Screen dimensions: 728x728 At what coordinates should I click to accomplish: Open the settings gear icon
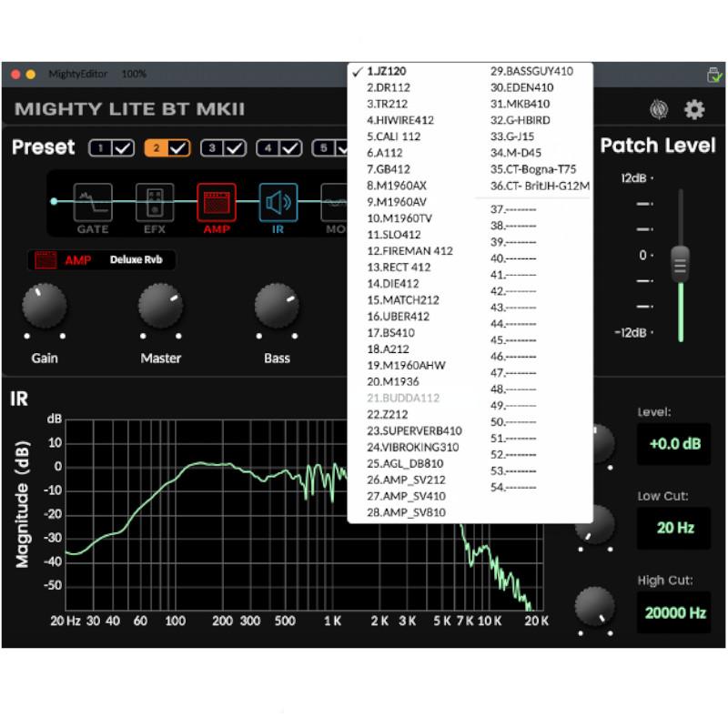[x=694, y=110]
